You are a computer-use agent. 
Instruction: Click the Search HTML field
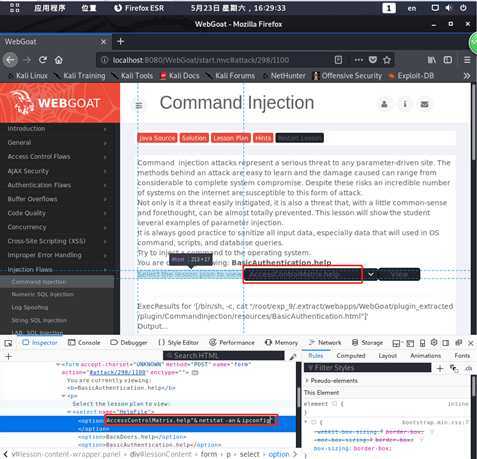pyautogui.click(x=224, y=356)
